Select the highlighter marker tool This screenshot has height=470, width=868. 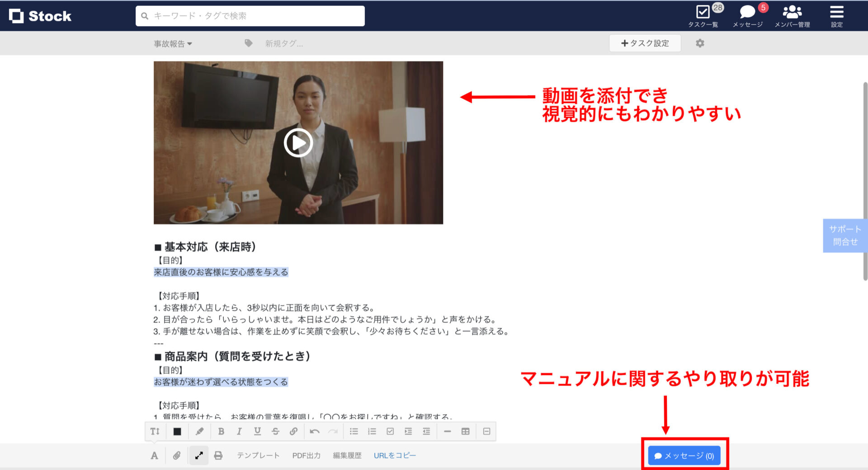(x=199, y=431)
